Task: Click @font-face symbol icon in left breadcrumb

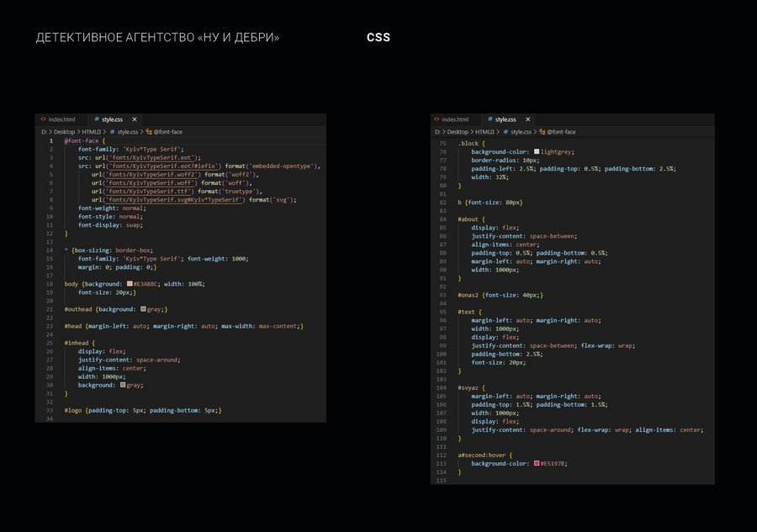Action: [149, 132]
